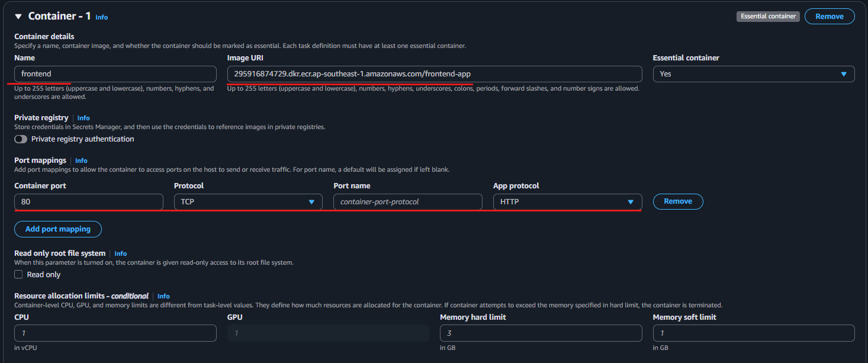Image resolution: width=868 pixels, height=363 pixels.
Task: Click the Remove button at top right
Action: [829, 16]
